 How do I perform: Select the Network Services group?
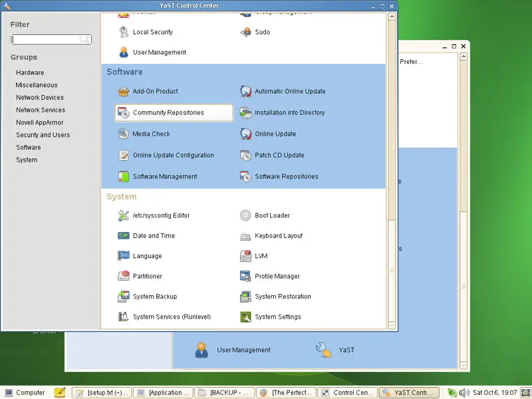click(x=41, y=110)
